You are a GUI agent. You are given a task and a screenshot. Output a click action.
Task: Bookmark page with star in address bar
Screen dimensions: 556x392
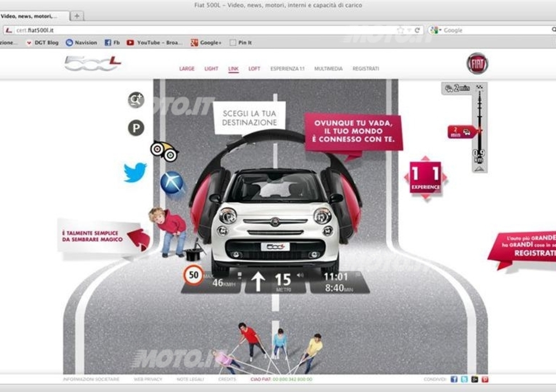pyautogui.click(x=400, y=30)
